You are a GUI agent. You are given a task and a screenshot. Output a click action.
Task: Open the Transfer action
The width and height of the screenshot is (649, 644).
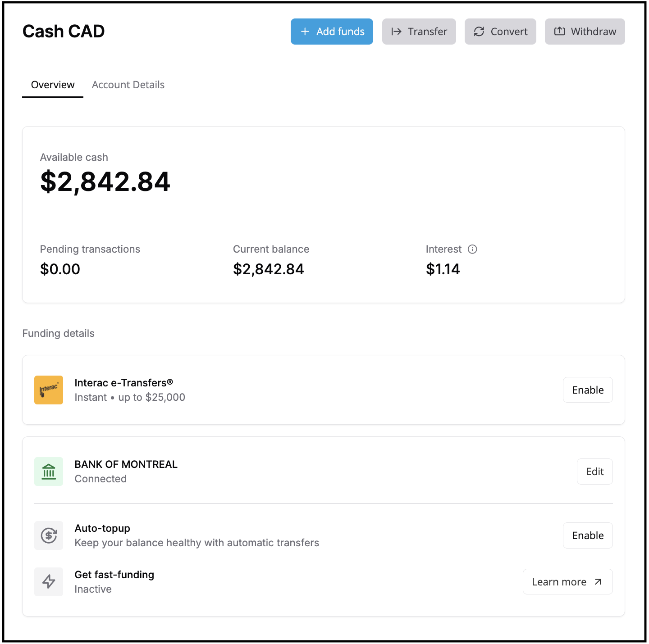[x=419, y=32]
